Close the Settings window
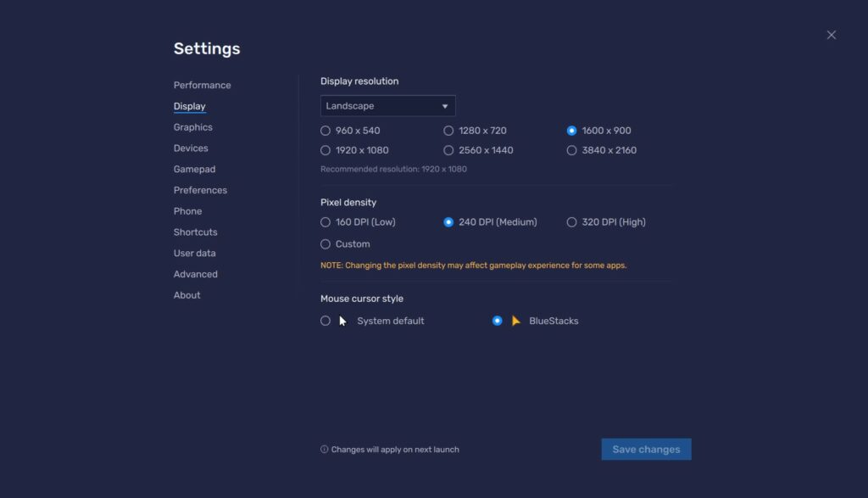The image size is (868, 498). pos(831,34)
